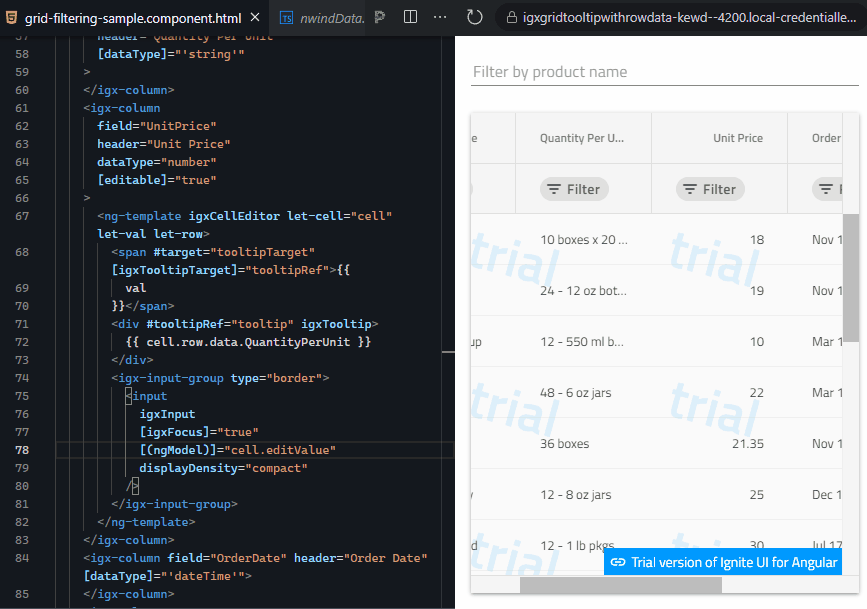
Task: Open the editor's more actions ellipsis menu
Action: click(440, 17)
